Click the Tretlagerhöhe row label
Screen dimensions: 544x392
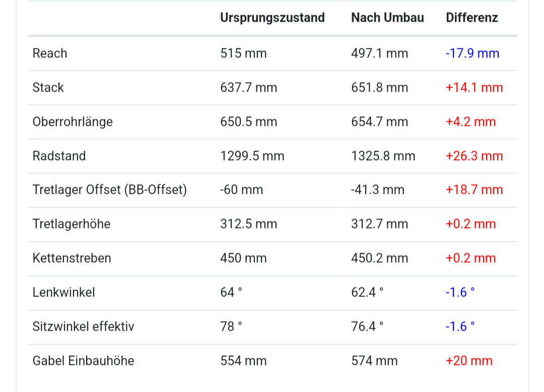pyautogui.click(x=72, y=224)
